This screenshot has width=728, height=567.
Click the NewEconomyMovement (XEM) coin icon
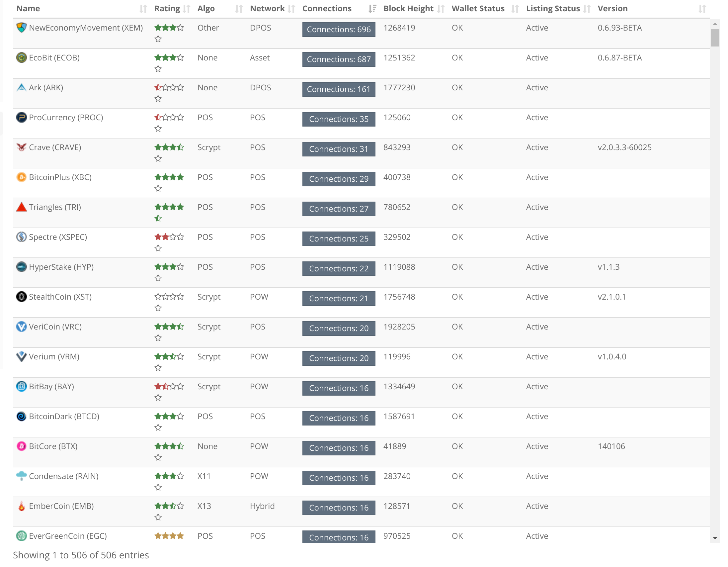pyautogui.click(x=21, y=28)
